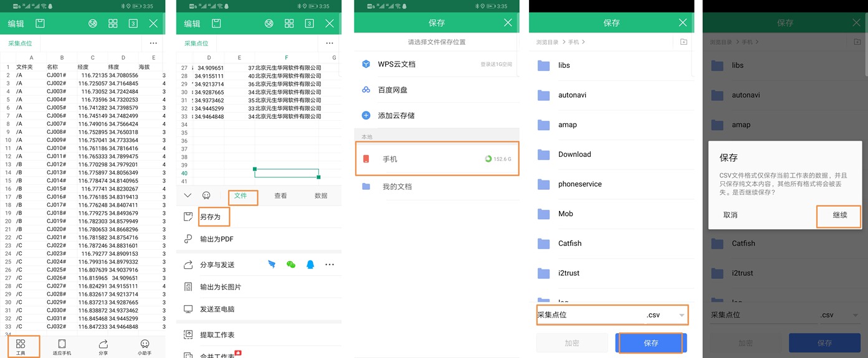Image resolution: width=868 pixels, height=358 pixels.
Task: Tap 添加云存储 plus icon
Action: click(x=366, y=115)
